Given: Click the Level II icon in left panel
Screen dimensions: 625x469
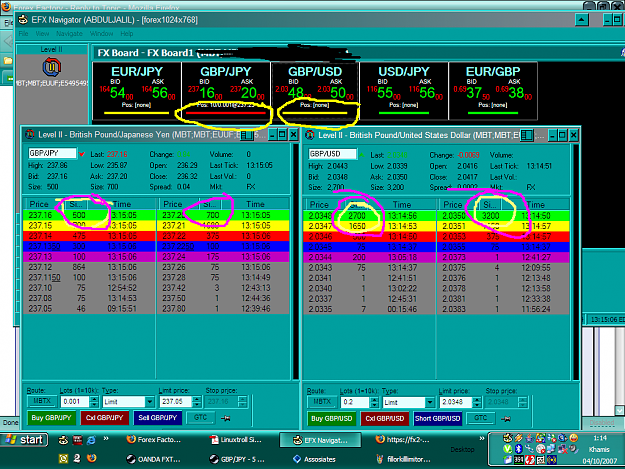Looking at the screenshot, I should pyautogui.click(x=52, y=67).
